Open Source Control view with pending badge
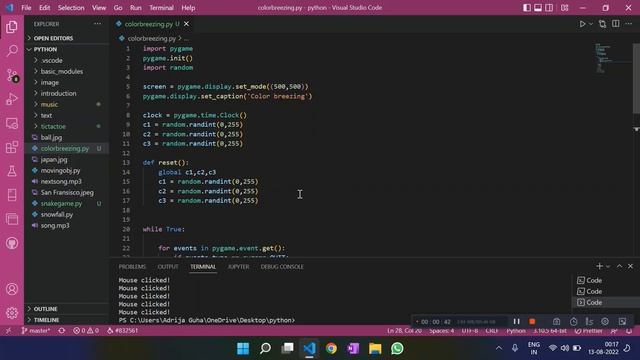The image size is (640, 360). point(12,75)
